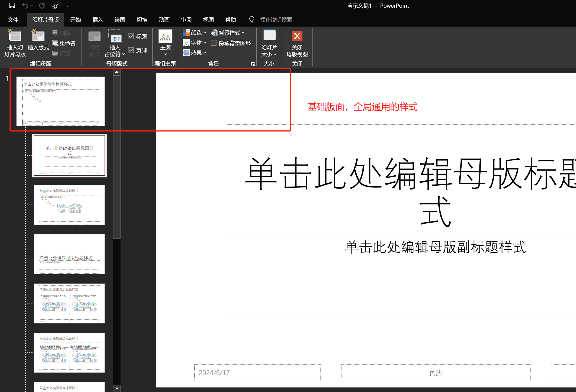Screen dimensions: 576x392
Task: Switch to the 开始 tab
Action: (x=76, y=19)
